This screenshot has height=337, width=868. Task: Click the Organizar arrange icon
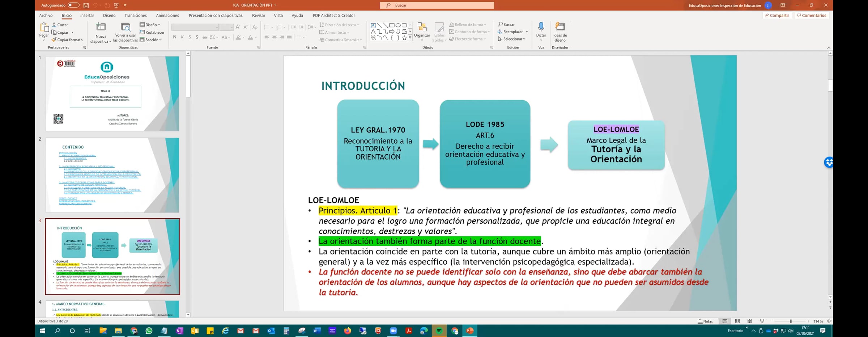point(422,28)
